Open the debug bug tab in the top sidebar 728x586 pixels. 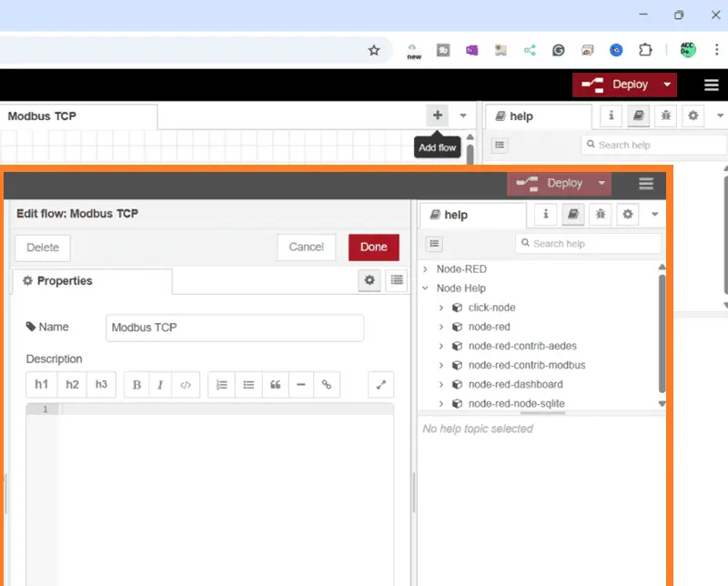pyautogui.click(x=666, y=116)
